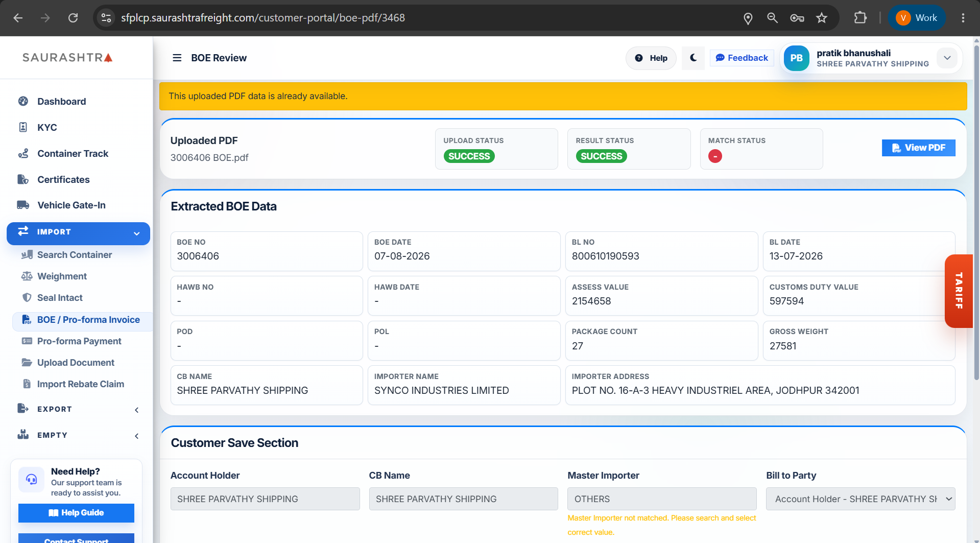Open the site information icon in address bar
This screenshot has width=980, height=543.
click(x=106, y=18)
